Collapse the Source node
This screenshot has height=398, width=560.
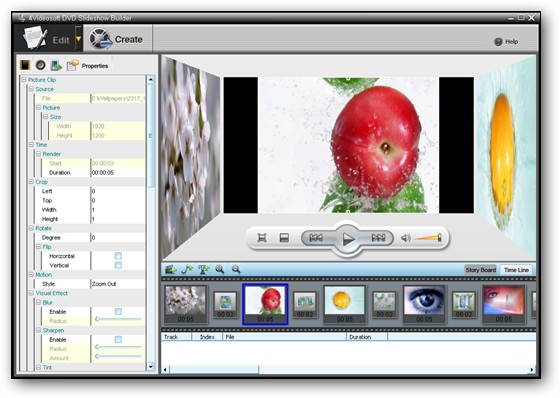pyautogui.click(x=31, y=89)
